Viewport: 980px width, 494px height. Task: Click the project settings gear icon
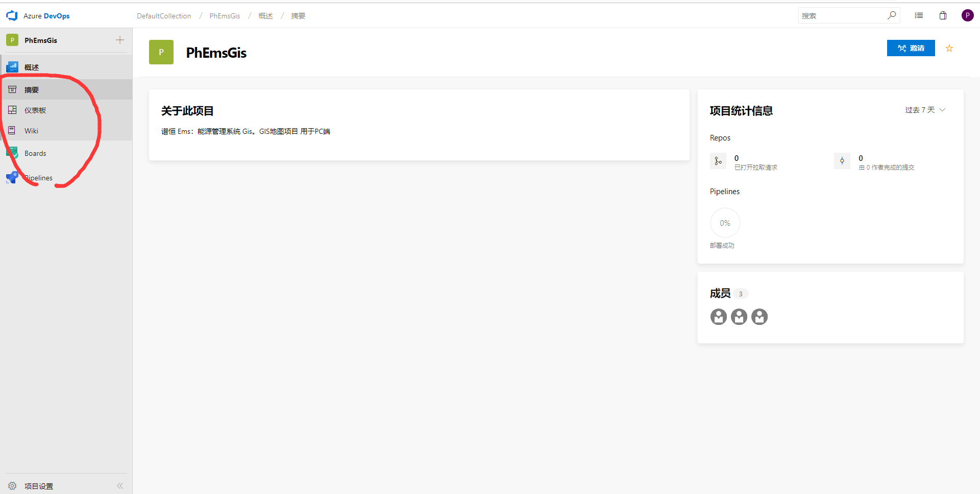click(12, 486)
